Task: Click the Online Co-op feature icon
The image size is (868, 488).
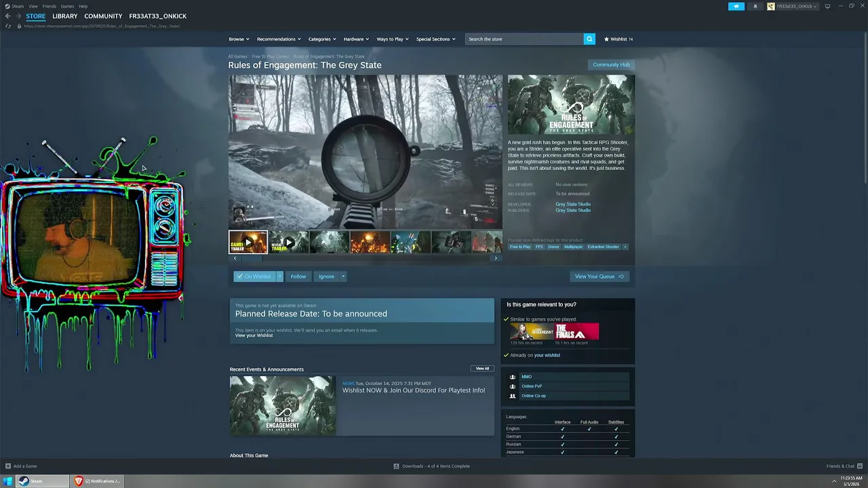Action: point(513,396)
